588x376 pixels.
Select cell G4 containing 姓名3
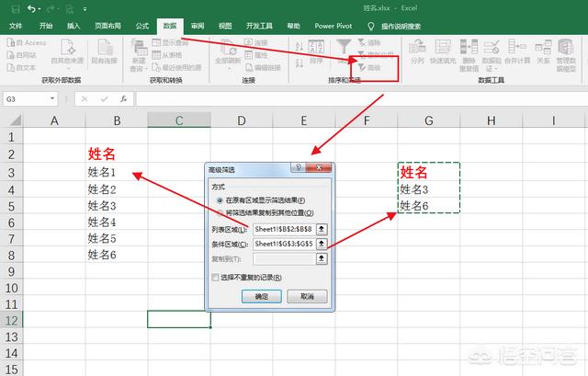pos(428,189)
